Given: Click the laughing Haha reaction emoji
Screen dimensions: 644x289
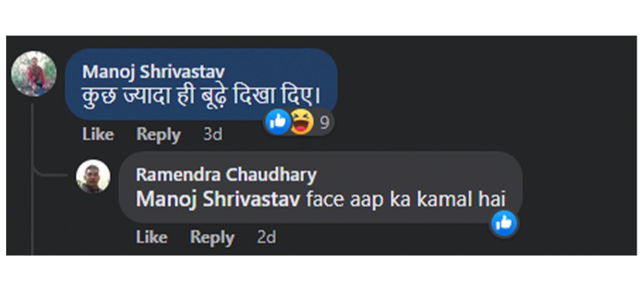Looking at the screenshot, I should tap(302, 122).
